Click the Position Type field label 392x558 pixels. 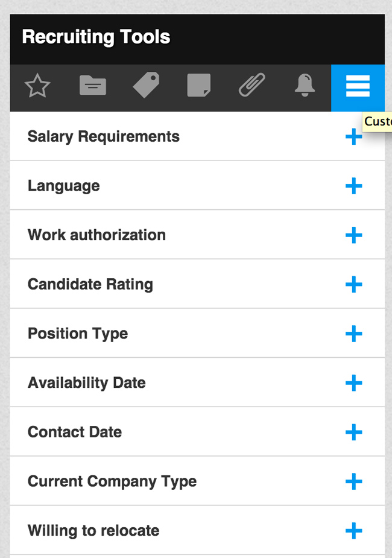78,334
